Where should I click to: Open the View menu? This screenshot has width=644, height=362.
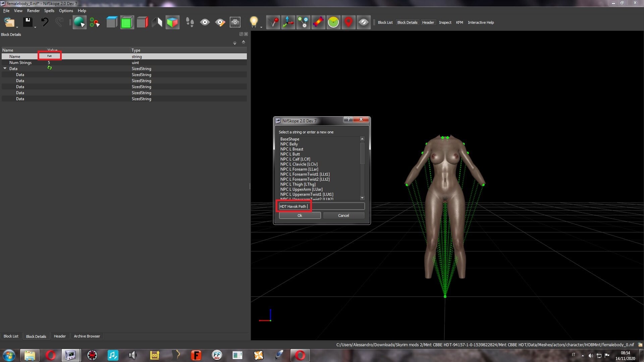point(18,11)
